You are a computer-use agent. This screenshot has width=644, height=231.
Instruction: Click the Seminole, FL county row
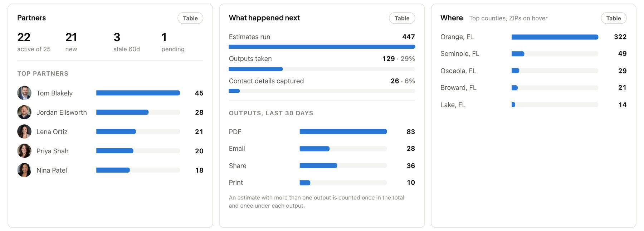click(x=533, y=54)
